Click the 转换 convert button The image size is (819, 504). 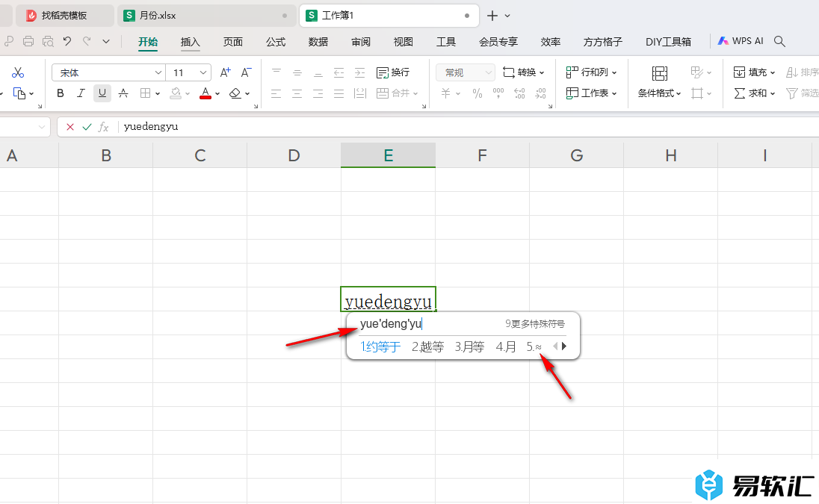(x=523, y=72)
